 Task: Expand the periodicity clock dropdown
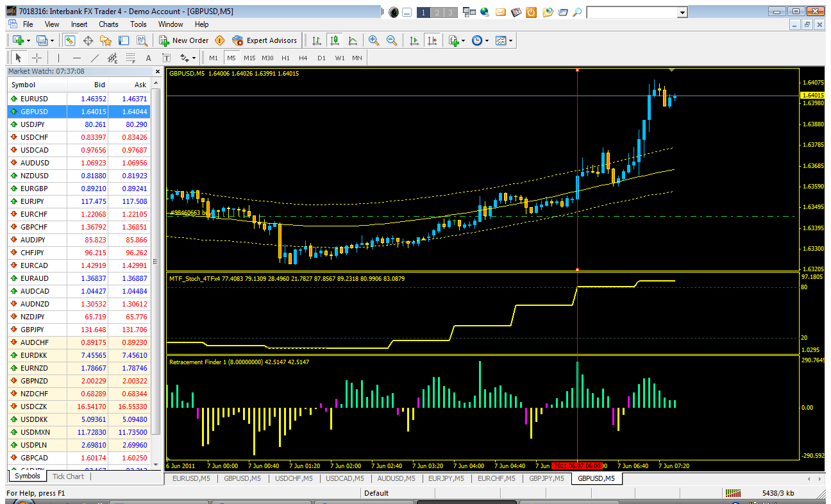coord(487,40)
